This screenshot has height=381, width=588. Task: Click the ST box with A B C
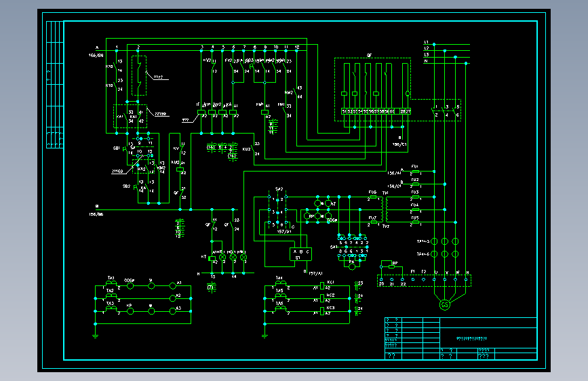[x=300, y=254]
